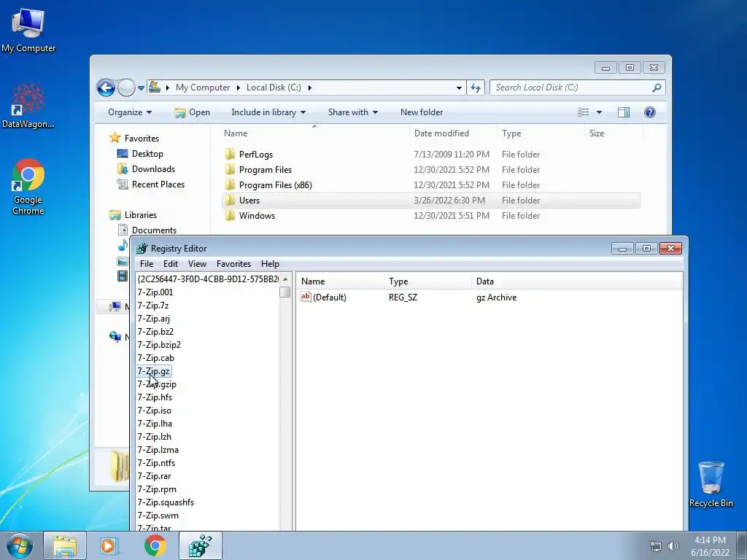Select the 7-Zip.lzma registry key
Screen dimensions: 747x560
pyautogui.click(x=158, y=450)
